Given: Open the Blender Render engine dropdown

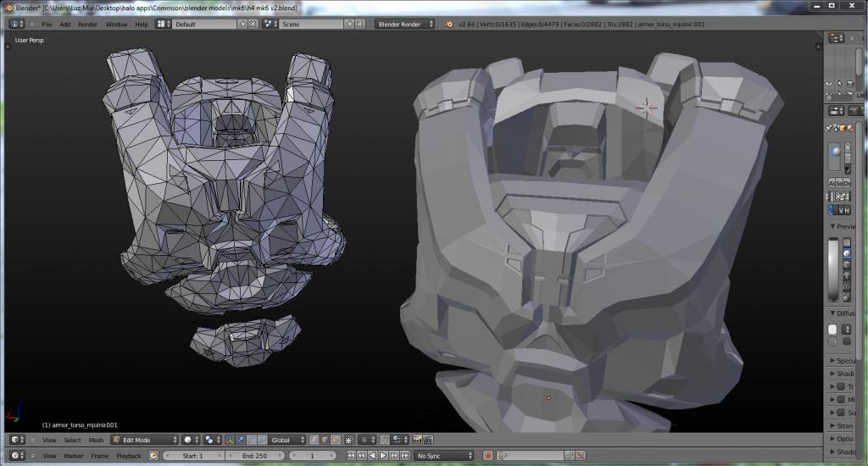Looking at the screenshot, I should 404,24.
